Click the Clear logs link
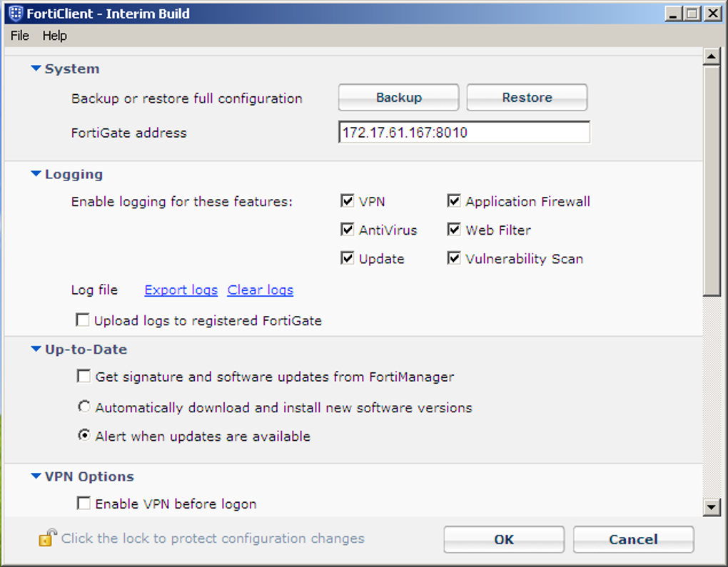 (x=260, y=290)
